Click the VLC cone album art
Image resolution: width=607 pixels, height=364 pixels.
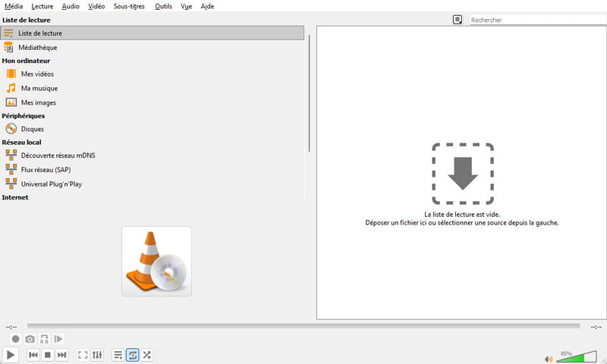point(157,262)
